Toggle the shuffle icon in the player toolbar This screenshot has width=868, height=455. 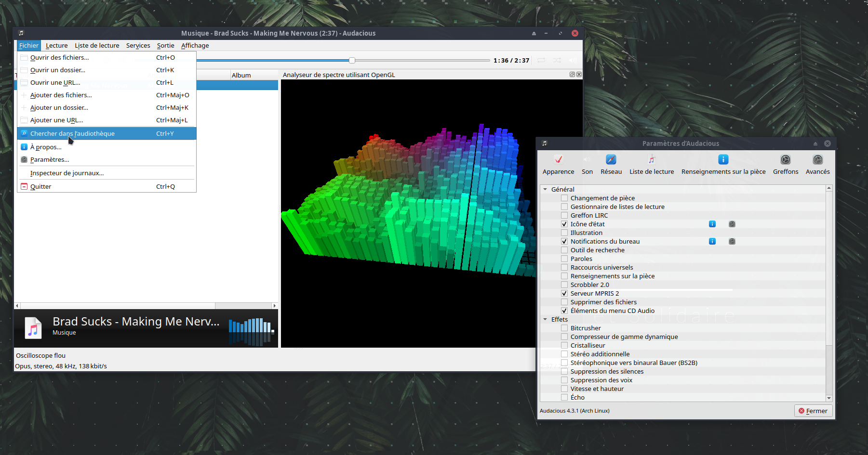pos(557,60)
